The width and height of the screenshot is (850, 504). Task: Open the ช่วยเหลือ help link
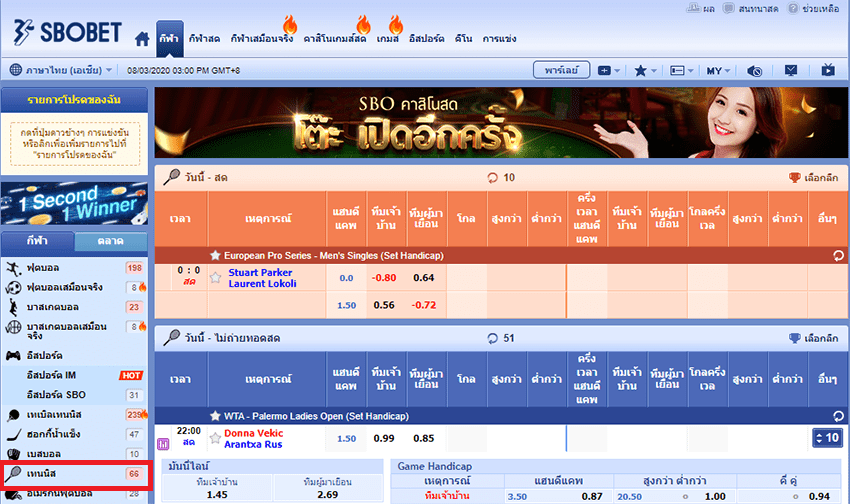[814, 8]
